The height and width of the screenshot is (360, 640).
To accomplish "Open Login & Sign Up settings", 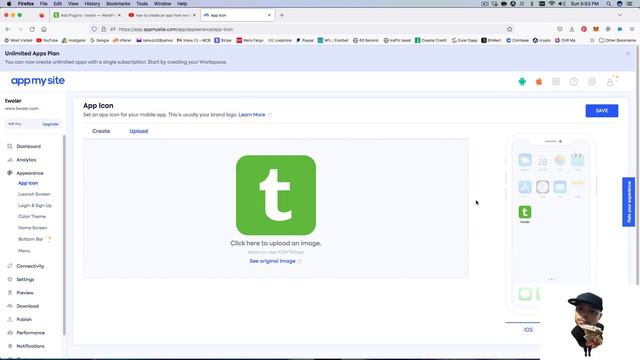I will point(35,205).
